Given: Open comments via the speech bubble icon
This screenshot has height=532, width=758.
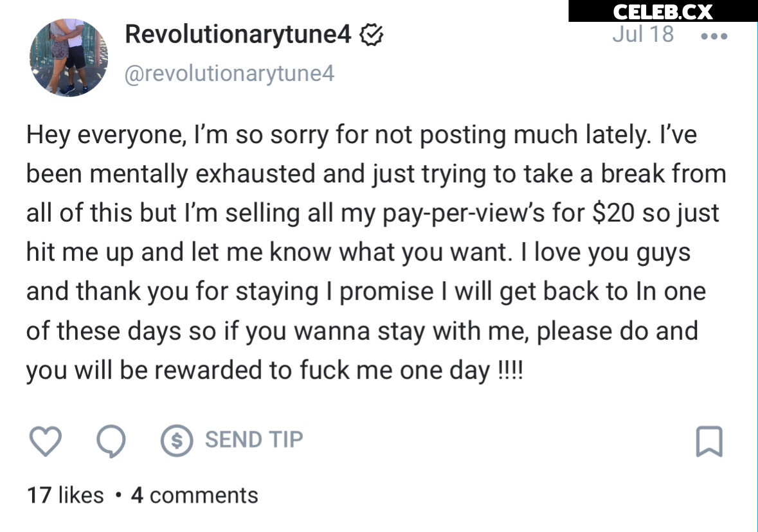Looking at the screenshot, I should click(112, 441).
